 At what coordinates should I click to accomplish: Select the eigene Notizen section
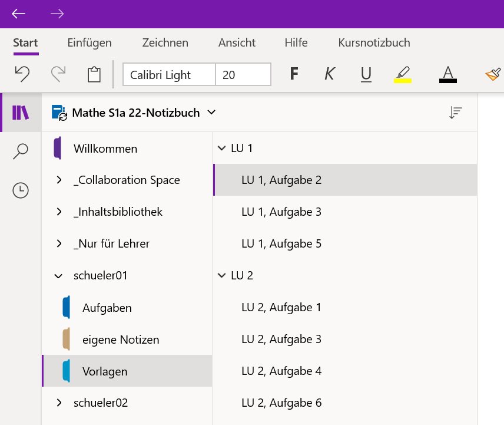pos(121,340)
